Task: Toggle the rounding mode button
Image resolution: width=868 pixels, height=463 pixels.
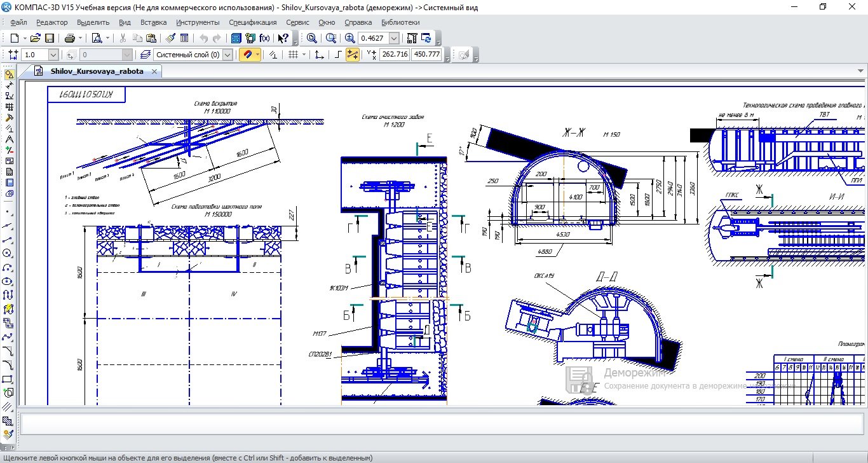Action: (352, 55)
